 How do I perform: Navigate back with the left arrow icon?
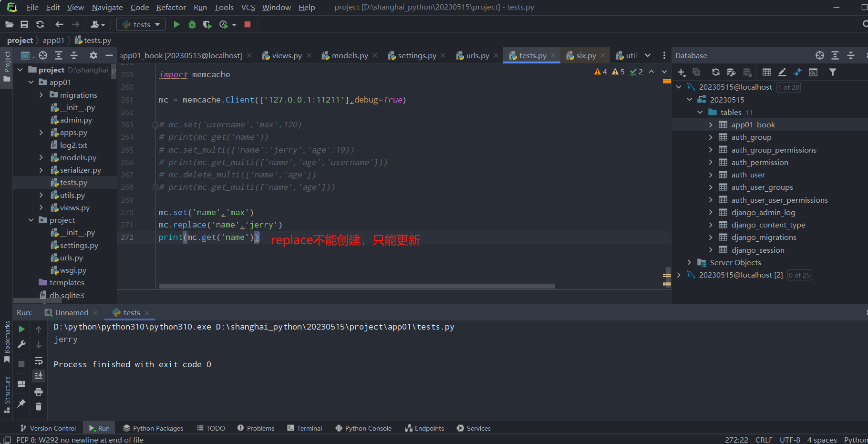point(59,24)
